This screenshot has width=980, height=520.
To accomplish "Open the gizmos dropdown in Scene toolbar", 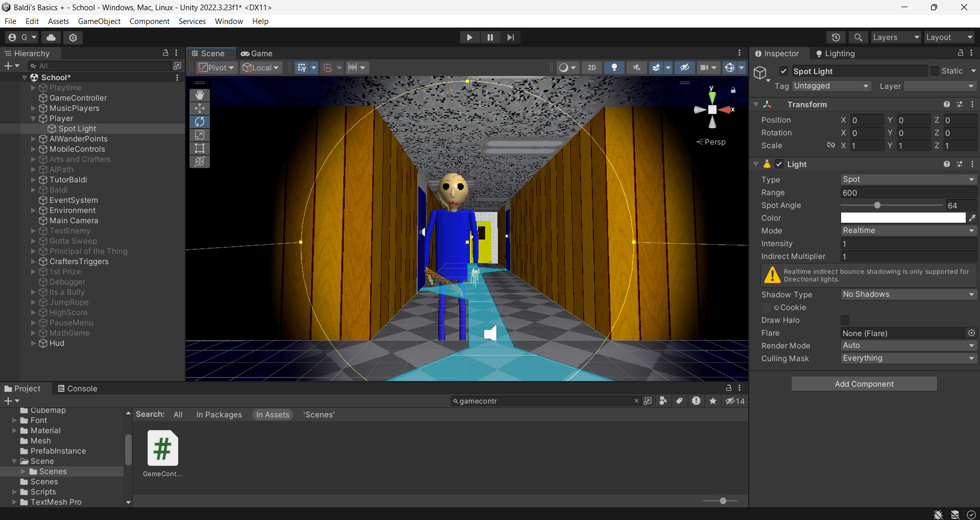I will pos(742,67).
